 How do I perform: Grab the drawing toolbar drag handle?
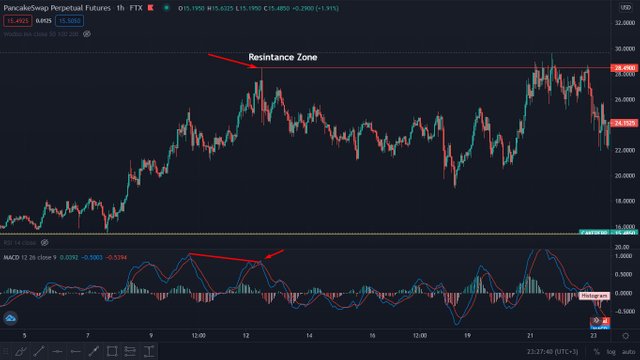click(5, 351)
